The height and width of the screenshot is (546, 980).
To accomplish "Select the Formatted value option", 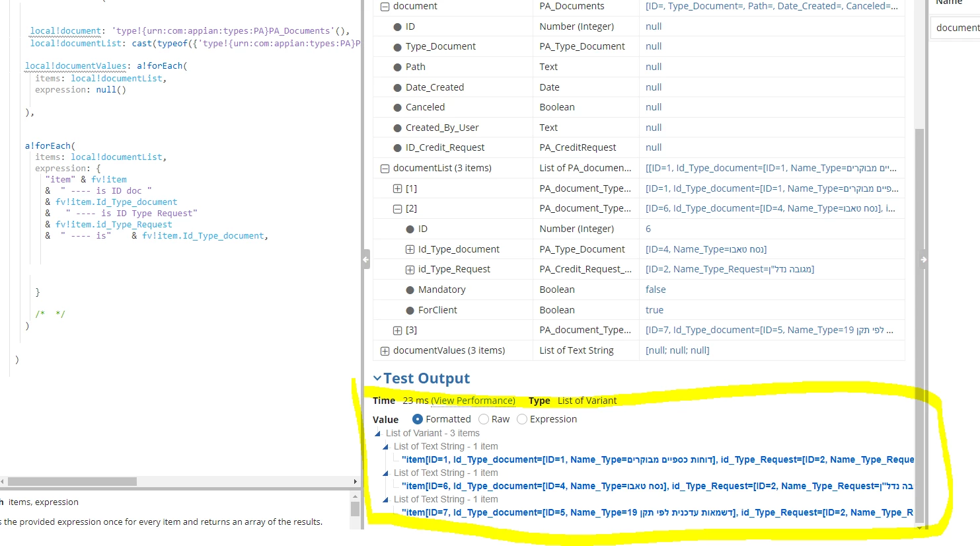I will pos(418,419).
